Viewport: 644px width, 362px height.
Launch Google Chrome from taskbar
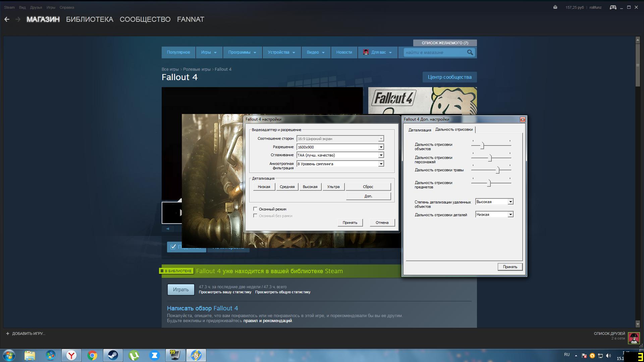pyautogui.click(x=92, y=355)
